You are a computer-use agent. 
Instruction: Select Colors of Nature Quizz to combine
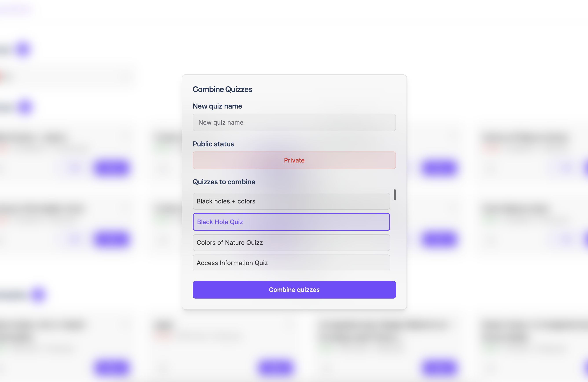[291, 243]
